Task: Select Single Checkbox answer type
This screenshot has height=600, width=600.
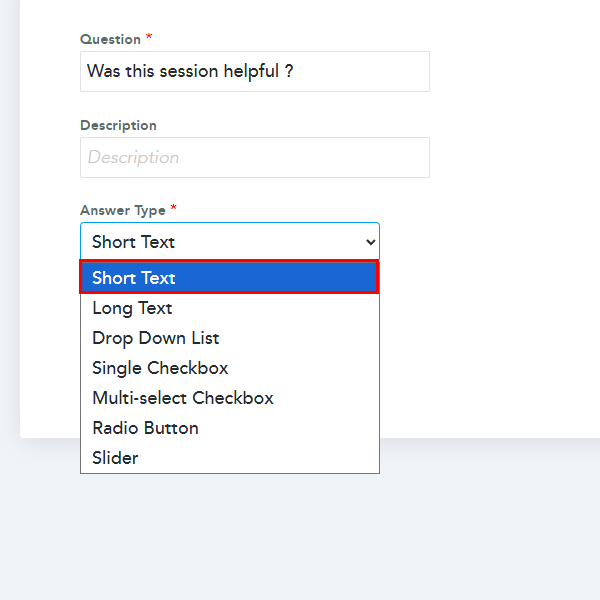Action: point(160,368)
